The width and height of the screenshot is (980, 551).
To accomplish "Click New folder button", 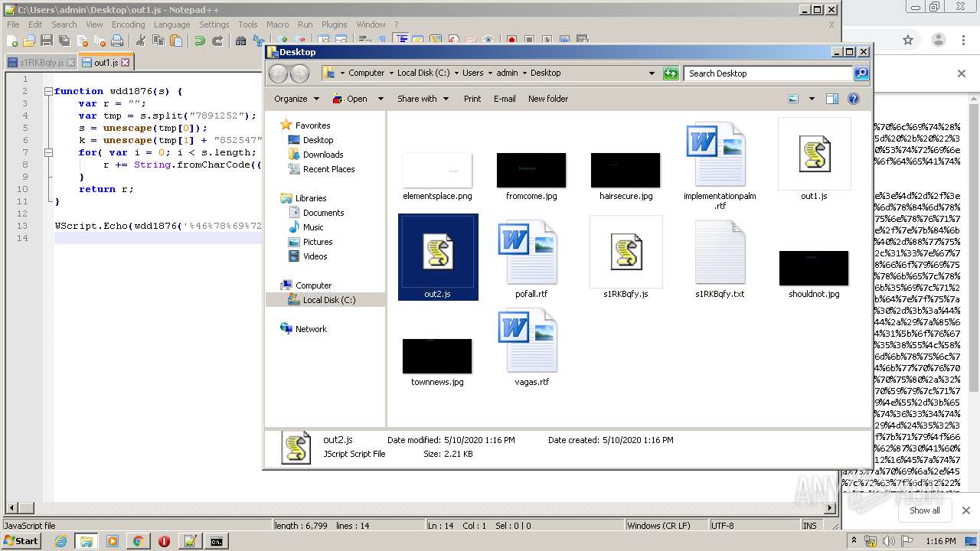I will pos(548,99).
